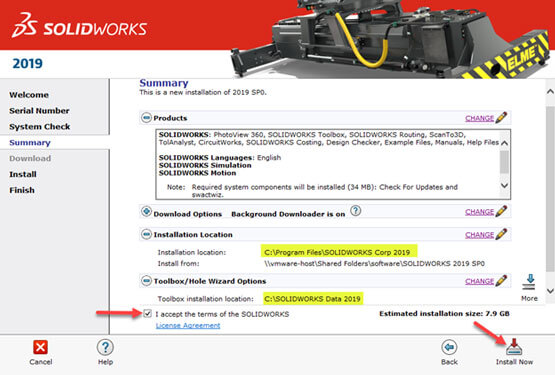This screenshot has width=555, height=375.
Task: Expand the Download Options section
Action: coord(146,211)
